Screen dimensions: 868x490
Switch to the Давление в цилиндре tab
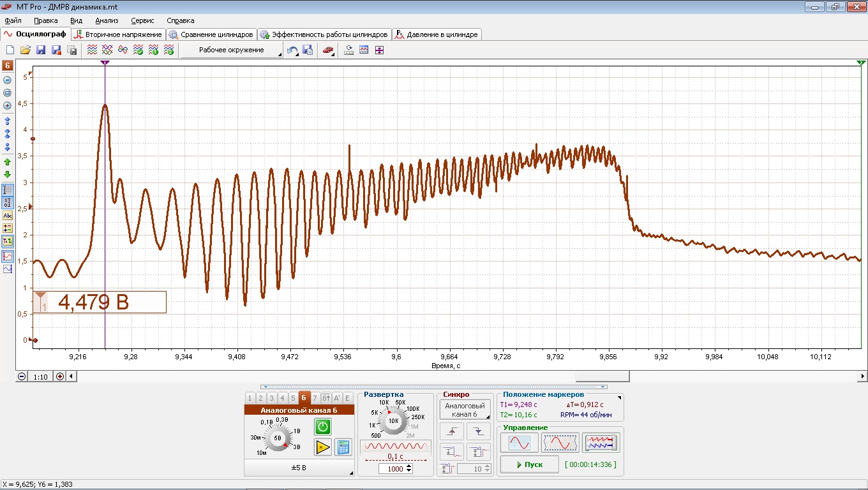(437, 34)
